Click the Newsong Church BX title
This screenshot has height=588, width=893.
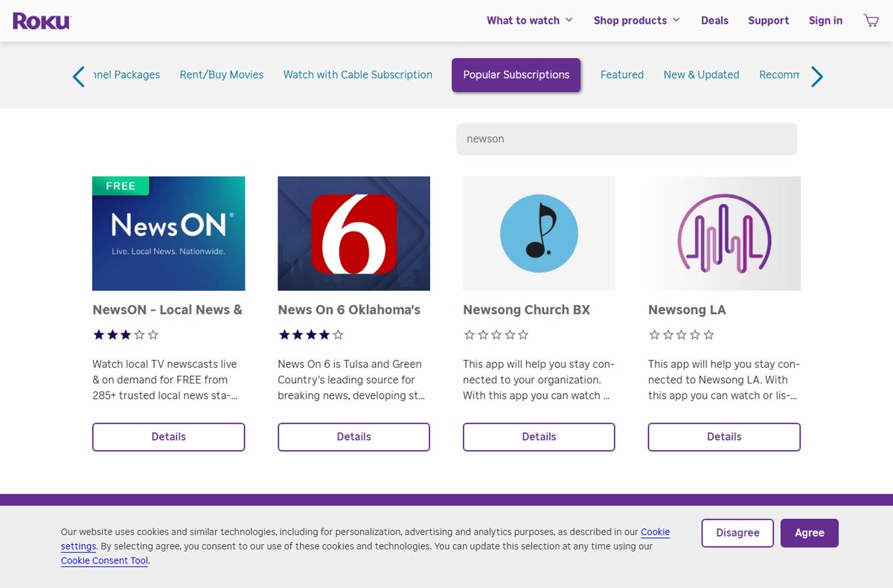coord(526,310)
